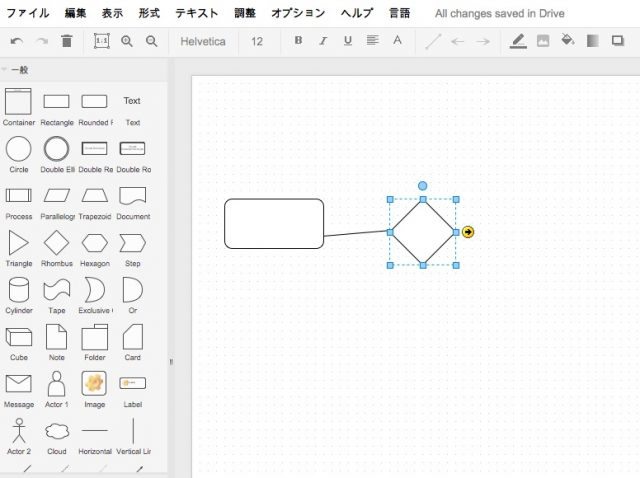Viewport: 640px width, 478px height.
Task: Click the delete trash can icon
Action: point(67,41)
